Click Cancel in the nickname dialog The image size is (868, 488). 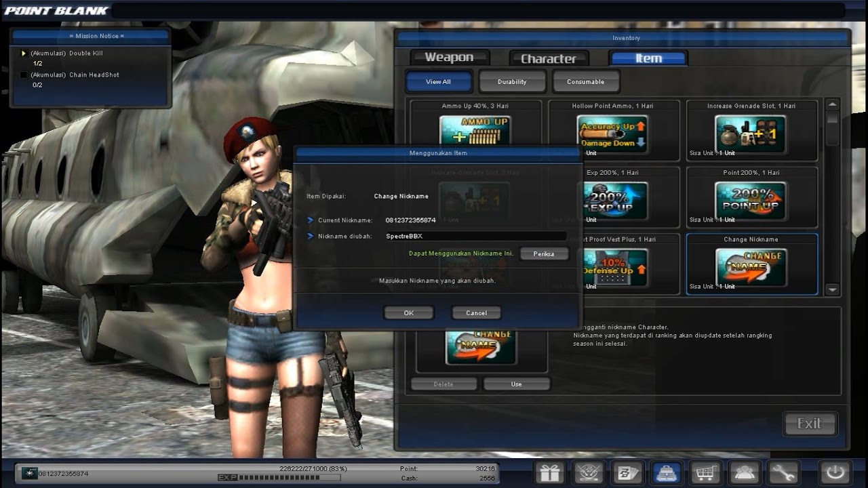(x=476, y=312)
